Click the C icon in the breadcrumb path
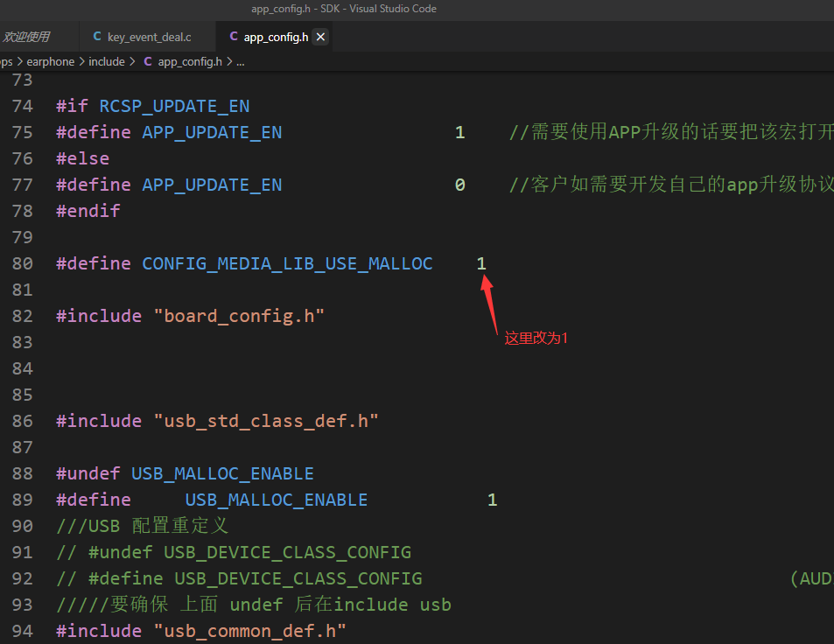834x644 pixels. pyautogui.click(x=148, y=62)
